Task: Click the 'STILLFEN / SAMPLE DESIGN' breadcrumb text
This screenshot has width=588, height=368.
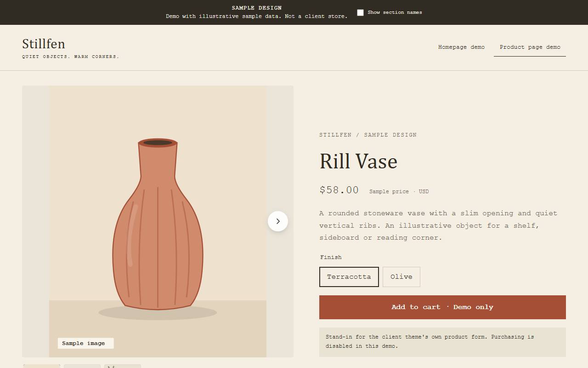Action: tap(368, 135)
